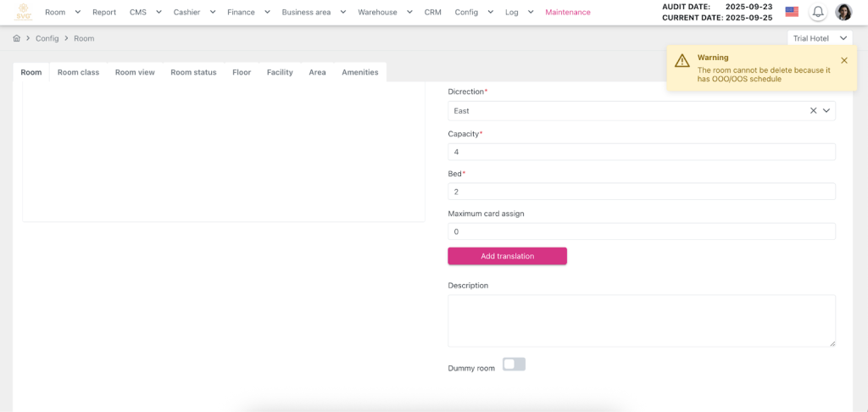Click the US flag language icon
This screenshot has height=412, width=868.
tap(792, 12)
